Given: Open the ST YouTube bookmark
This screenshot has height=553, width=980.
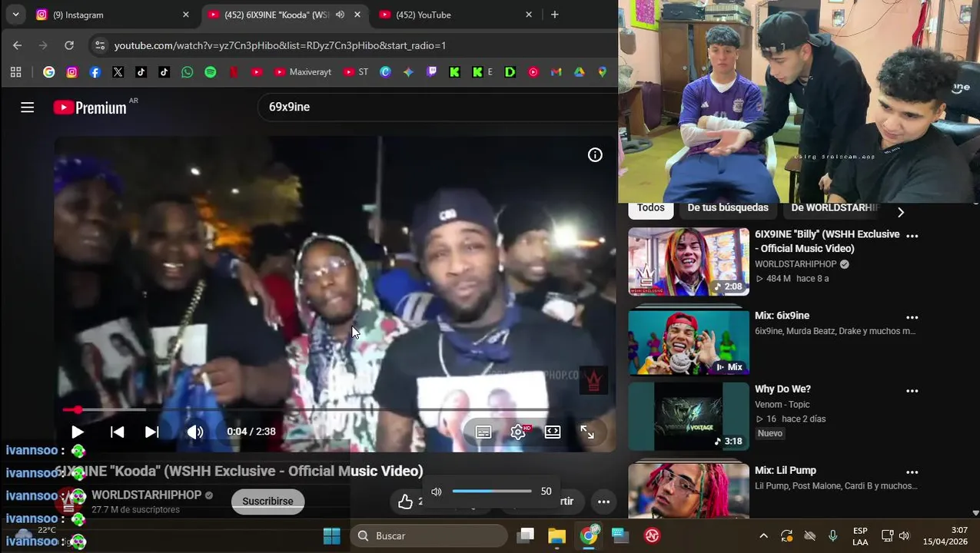Looking at the screenshot, I should point(356,72).
